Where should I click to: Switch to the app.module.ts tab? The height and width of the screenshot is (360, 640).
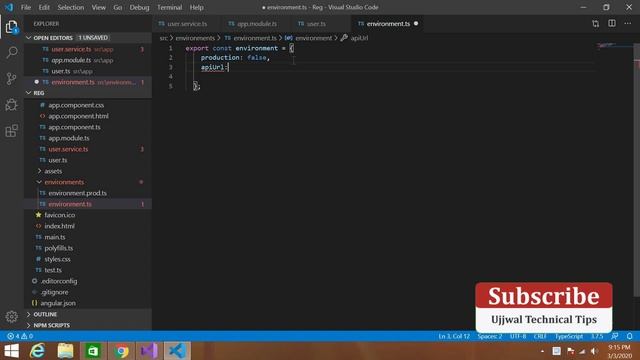[256, 24]
